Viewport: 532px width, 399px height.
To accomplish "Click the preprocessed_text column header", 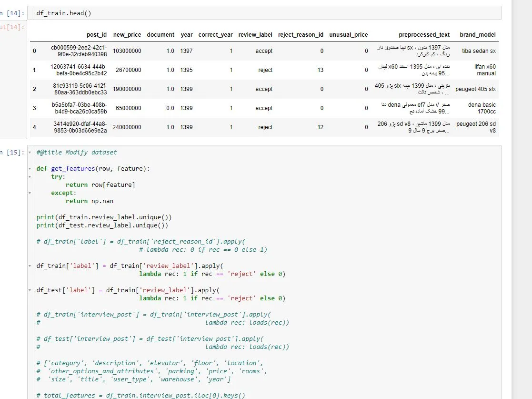I will 424,35.
